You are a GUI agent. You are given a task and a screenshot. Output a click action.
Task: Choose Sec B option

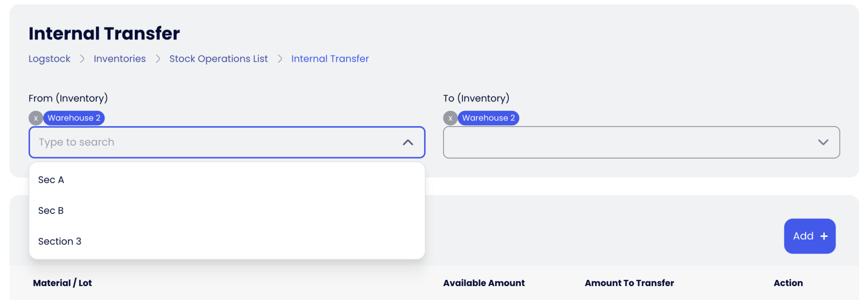coord(51,211)
